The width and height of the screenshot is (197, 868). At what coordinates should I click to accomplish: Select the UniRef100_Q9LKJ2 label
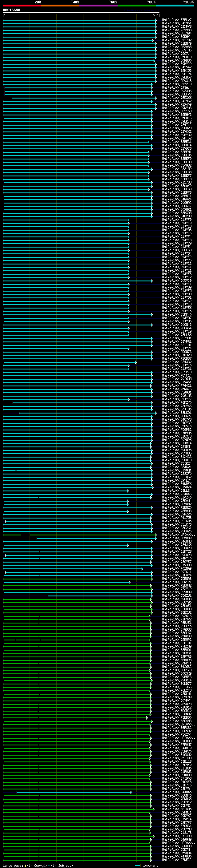pos(176,122)
